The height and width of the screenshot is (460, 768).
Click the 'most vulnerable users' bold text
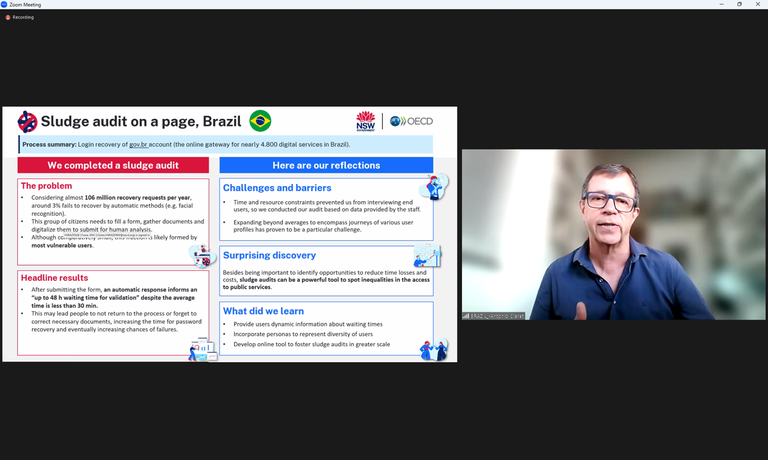62,245
